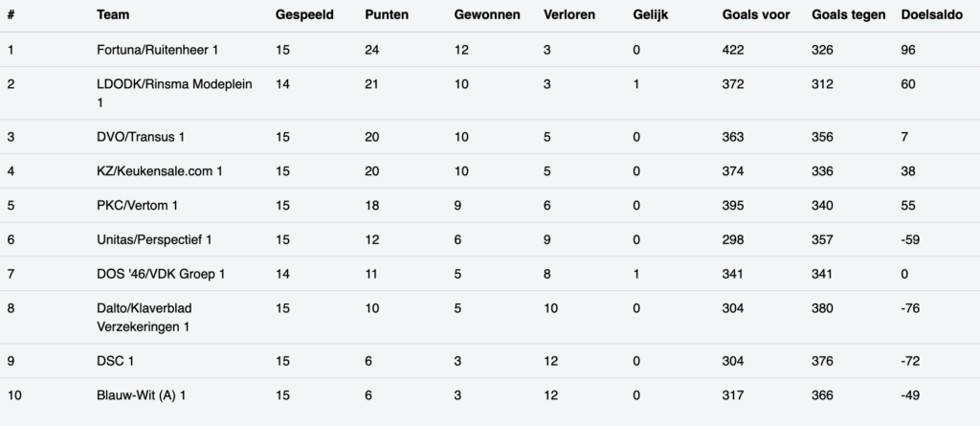Open DOS '46/VDK Groep 1 entry
The height and width of the screenshot is (426, 980).
[x=161, y=274]
